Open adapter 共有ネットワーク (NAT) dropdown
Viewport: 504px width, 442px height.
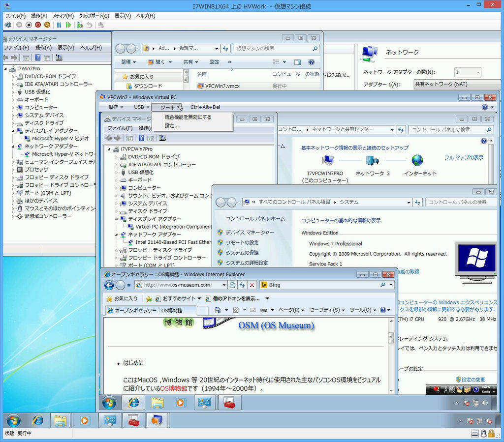tap(458, 85)
